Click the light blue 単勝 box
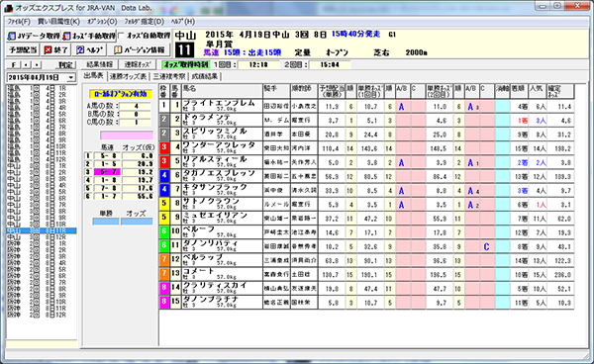This screenshot has height=364, width=594. (106, 222)
